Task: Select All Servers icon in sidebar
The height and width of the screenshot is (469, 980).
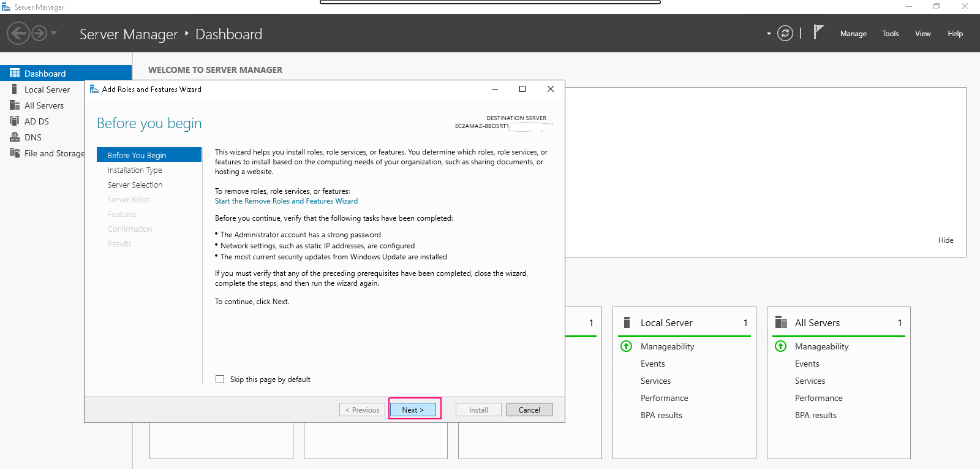Action: click(x=15, y=105)
